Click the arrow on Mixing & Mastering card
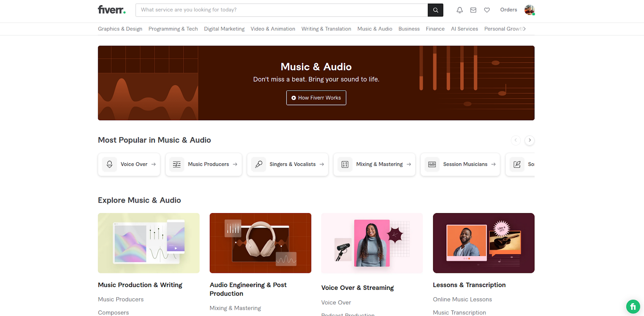The height and width of the screenshot is (316, 644). click(x=409, y=164)
